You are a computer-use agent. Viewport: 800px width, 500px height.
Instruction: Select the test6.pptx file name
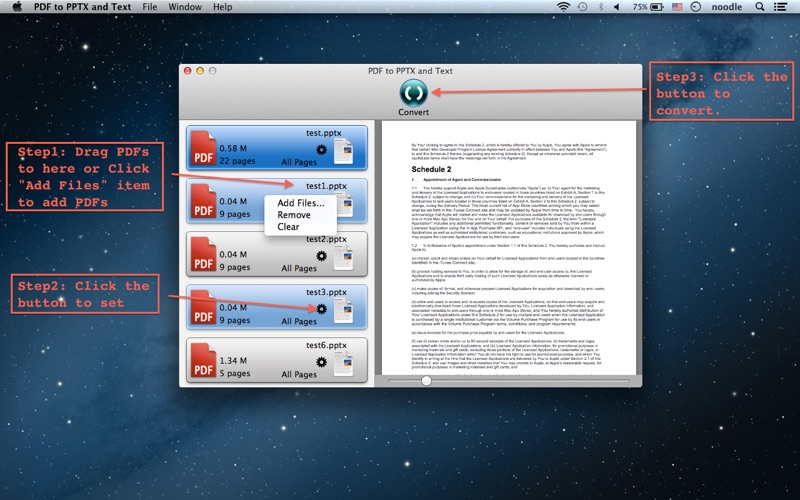click(x=326, y=345)
